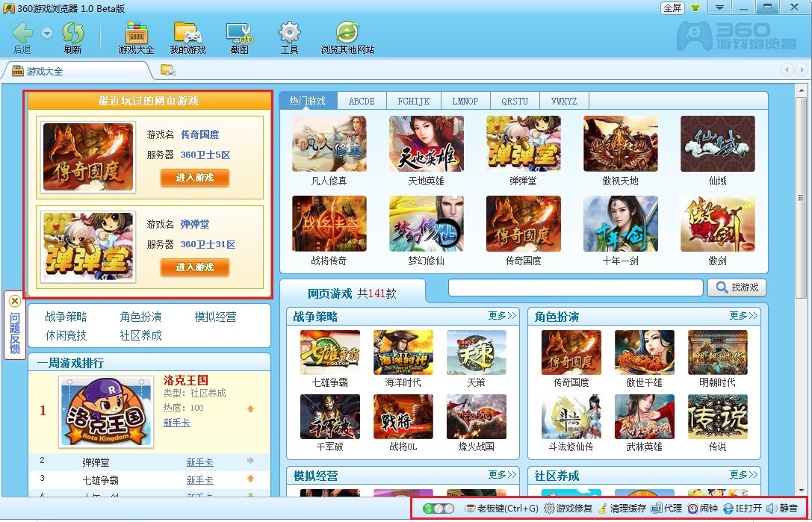Select the 游戏大全 browser tab
This screenshot has height=522, width=812.
(x=78, y=71)
